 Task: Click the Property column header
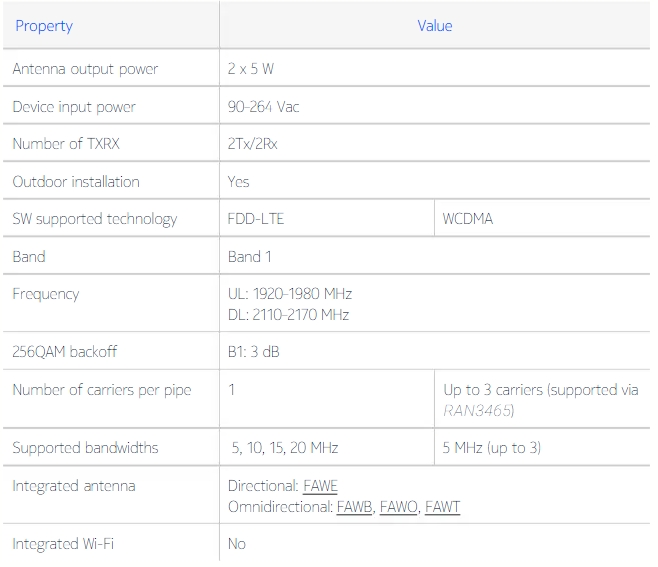44,26
